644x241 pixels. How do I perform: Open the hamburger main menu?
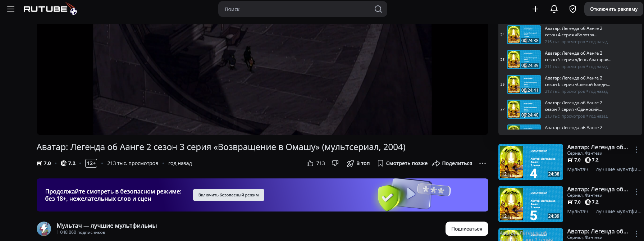click(x=11, y=9)
